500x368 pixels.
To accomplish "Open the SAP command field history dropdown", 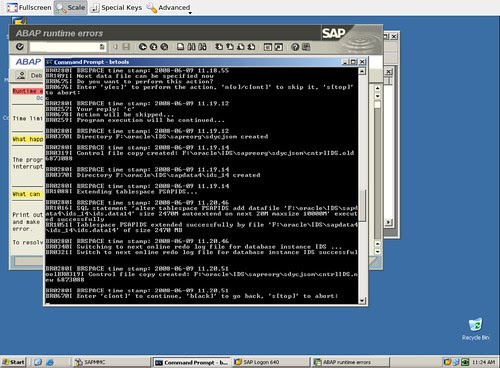I will click(102, 47).
